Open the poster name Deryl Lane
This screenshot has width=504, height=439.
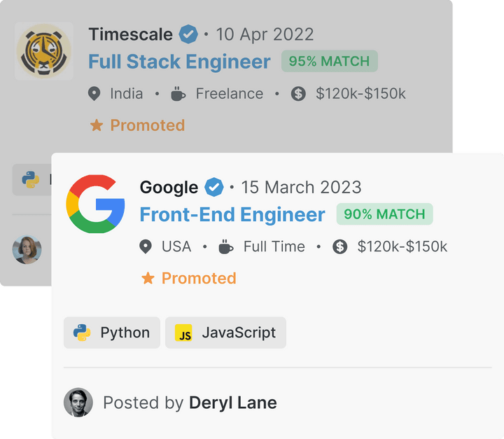point(233,403)
